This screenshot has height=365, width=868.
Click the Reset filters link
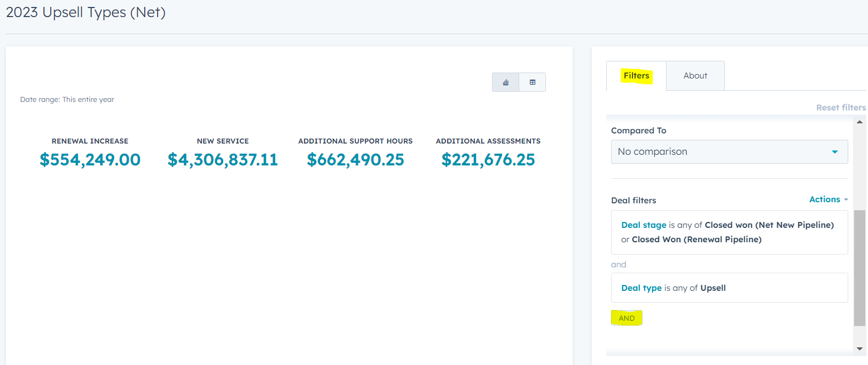(x=841, y=108)
